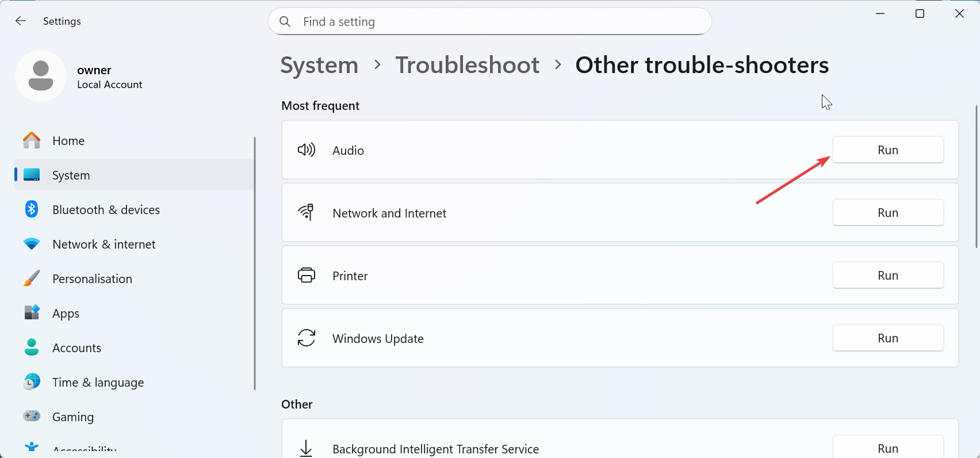This screenshot has width=980, height=458.
Task: Run the Printer troubleshooter
Action: [887, 276]
